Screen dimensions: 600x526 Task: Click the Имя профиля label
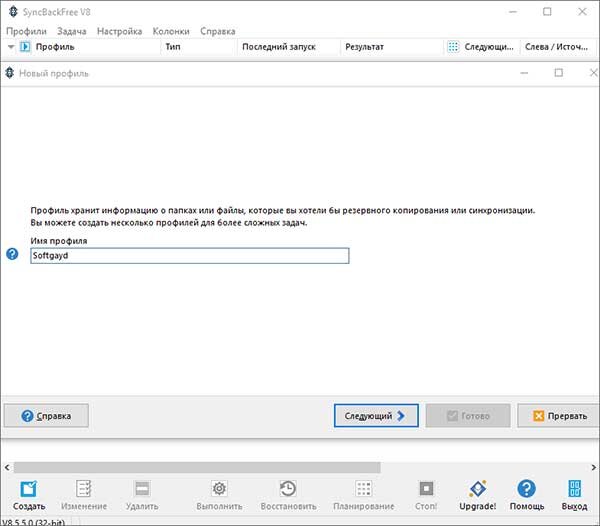59,241
